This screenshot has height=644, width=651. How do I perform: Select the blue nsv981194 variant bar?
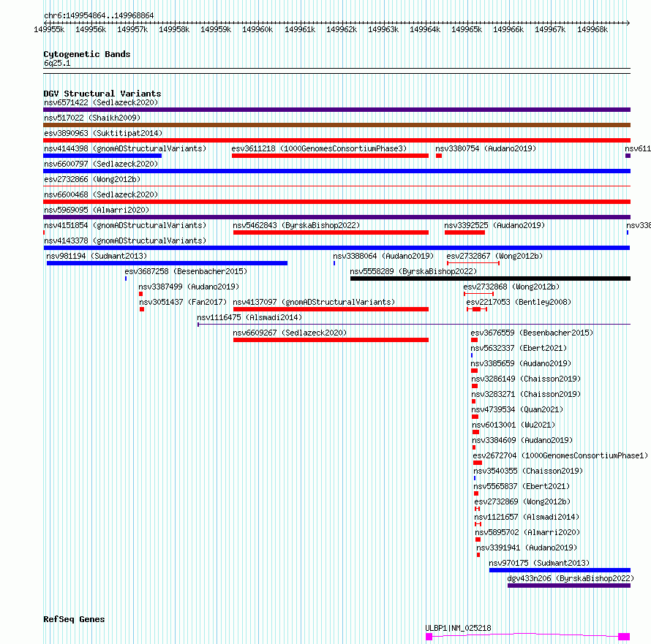coord(167,263)
